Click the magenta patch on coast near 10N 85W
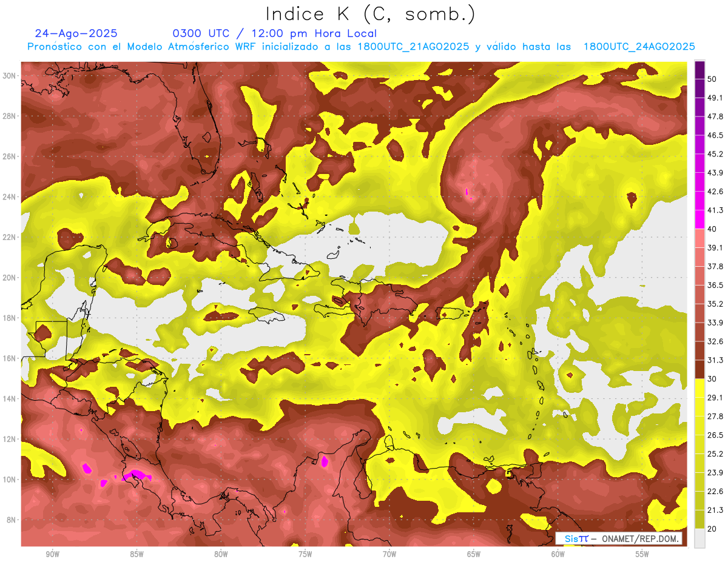728x562 pixels. tap(137, 475)
